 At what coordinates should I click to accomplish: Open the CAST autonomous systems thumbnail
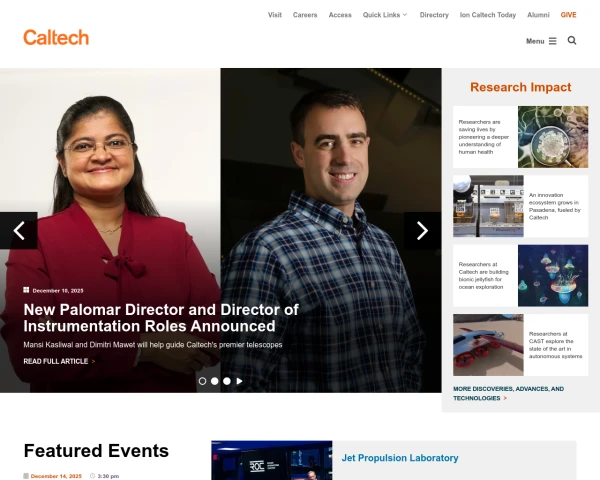pyautogui.click(x=488, y=345)
